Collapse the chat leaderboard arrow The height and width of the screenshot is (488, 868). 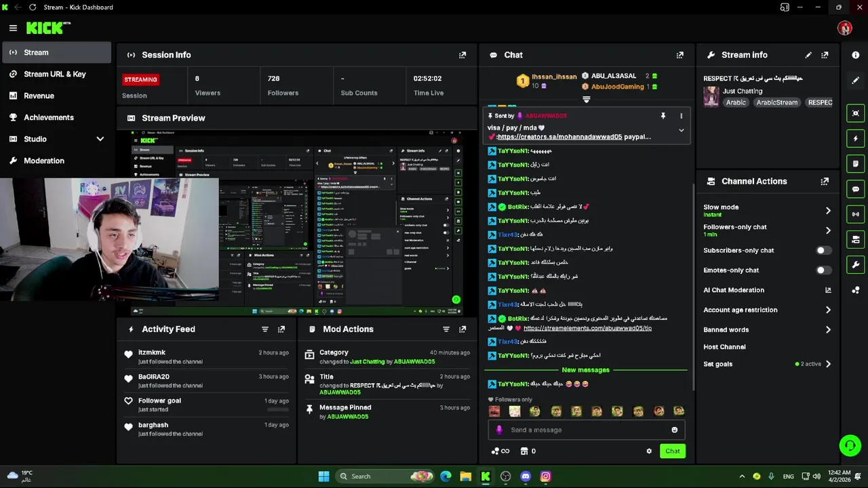click(x=587, y=100)
